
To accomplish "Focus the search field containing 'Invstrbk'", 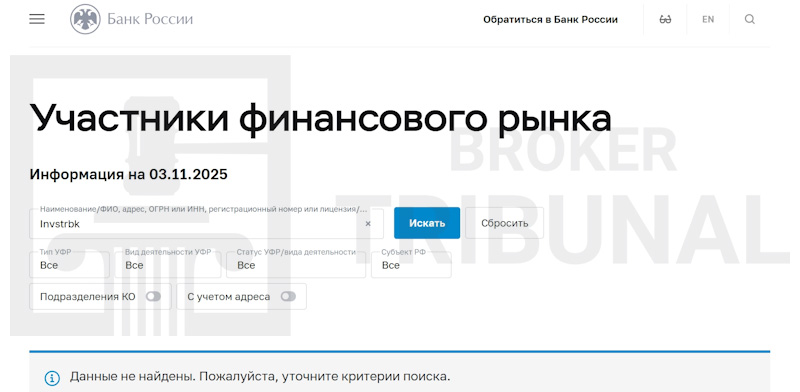I will point(206,223).
